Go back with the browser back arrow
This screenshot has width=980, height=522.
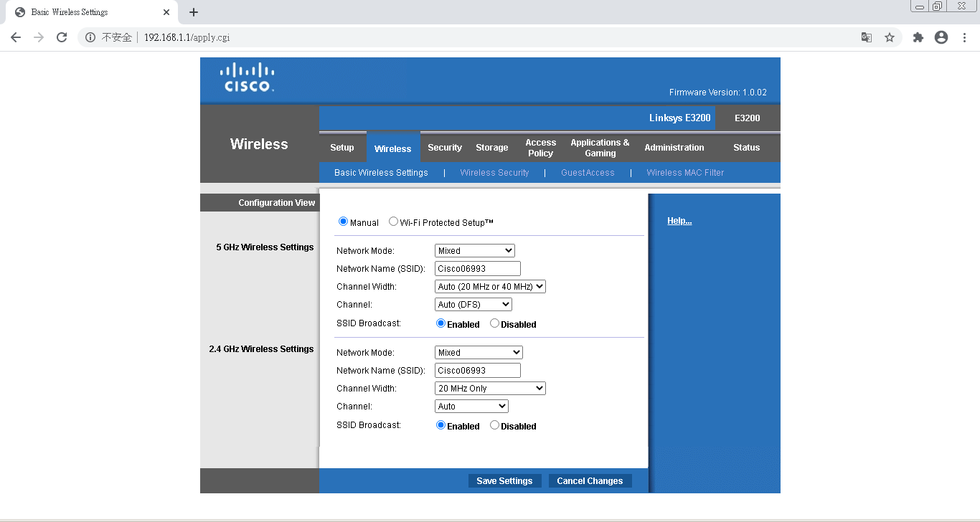tap(16, 37)
